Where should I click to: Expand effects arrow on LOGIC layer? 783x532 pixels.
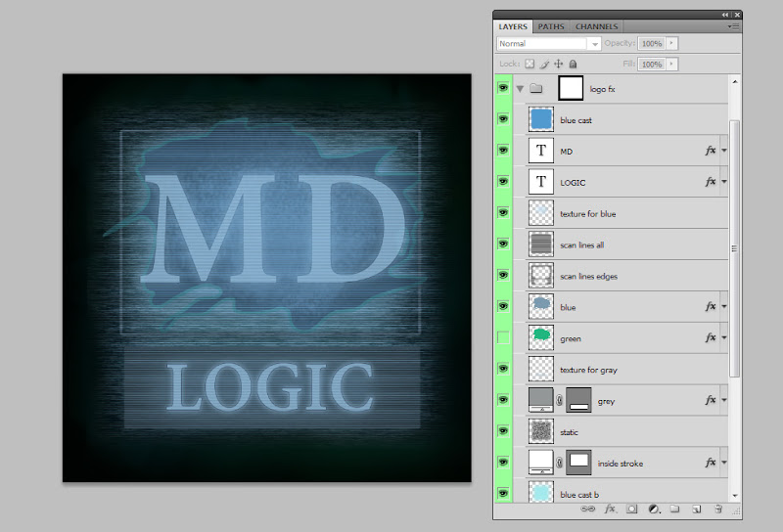coord(723,182)
